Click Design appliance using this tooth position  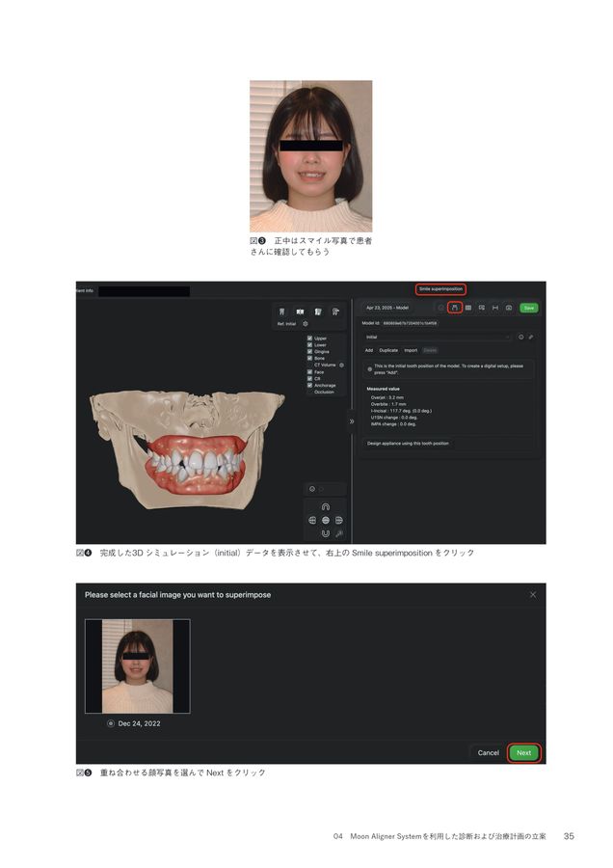409,444
